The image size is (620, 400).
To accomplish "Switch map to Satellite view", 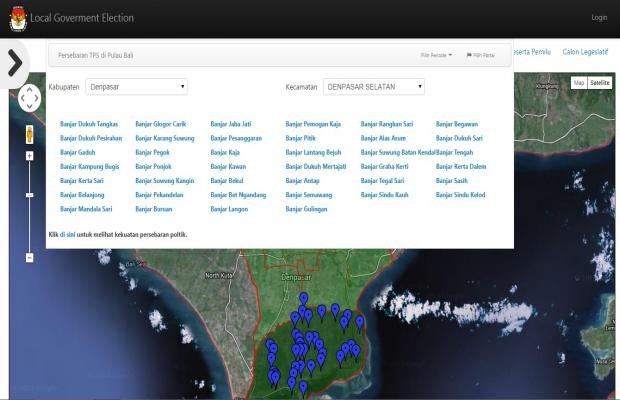I will [599, 83].
